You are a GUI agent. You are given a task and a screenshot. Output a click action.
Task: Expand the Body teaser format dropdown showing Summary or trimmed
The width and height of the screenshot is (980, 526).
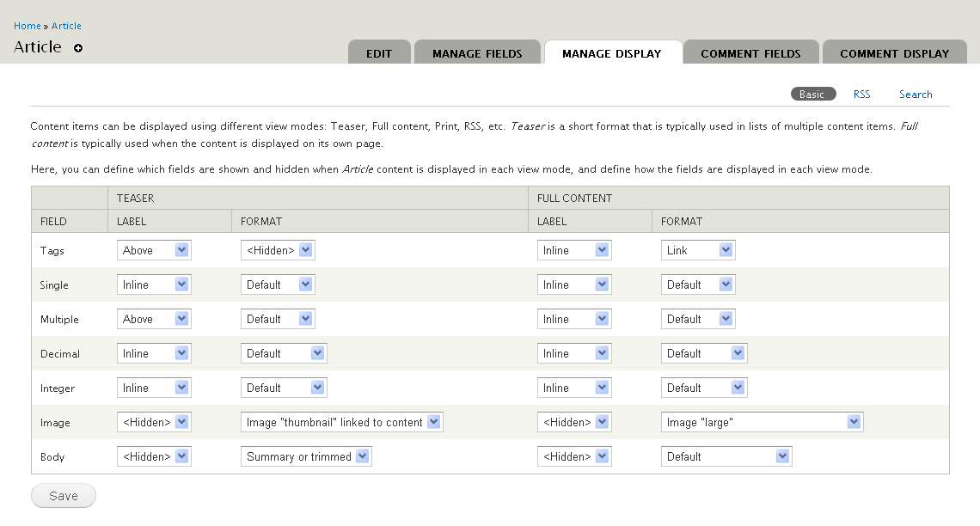(306, 456)
